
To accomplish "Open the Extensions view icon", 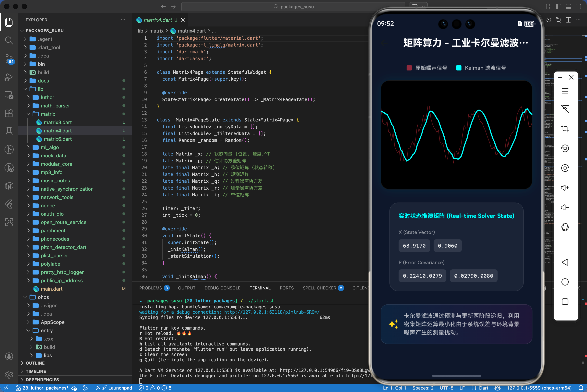I will pyautogui.click(x=9, y=113).
